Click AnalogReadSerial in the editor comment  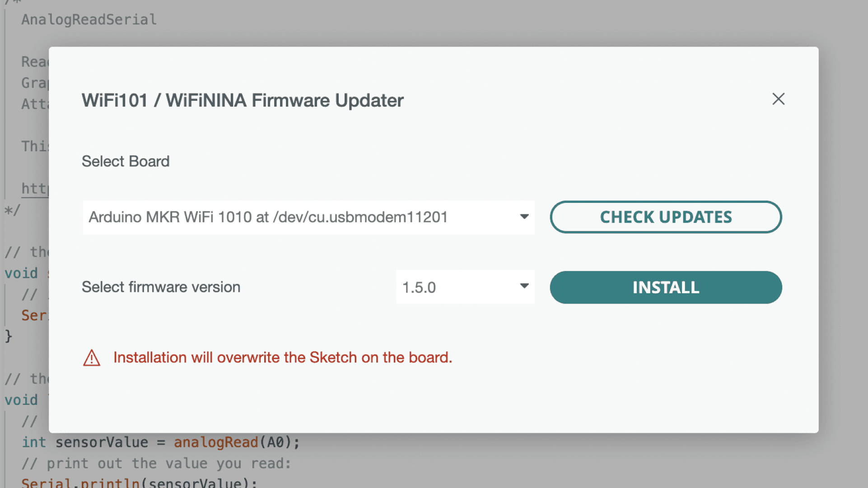click(89, 19)
